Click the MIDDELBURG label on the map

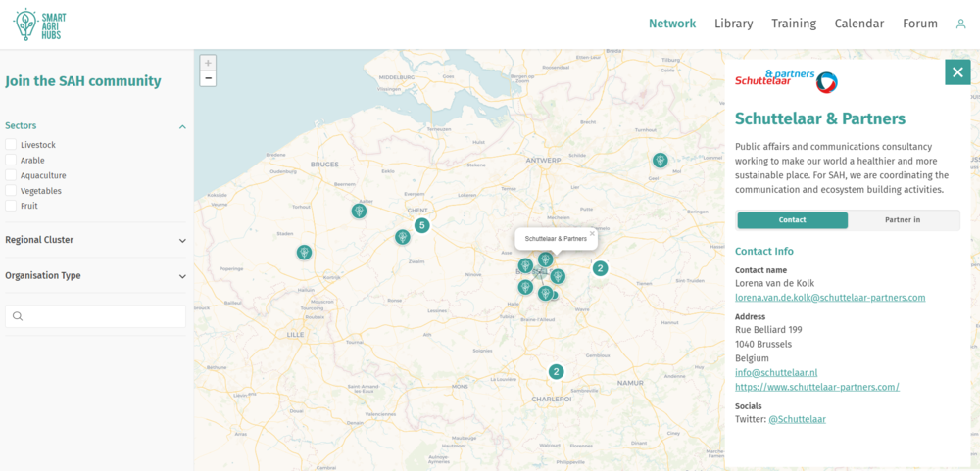(x=397, y=76)
